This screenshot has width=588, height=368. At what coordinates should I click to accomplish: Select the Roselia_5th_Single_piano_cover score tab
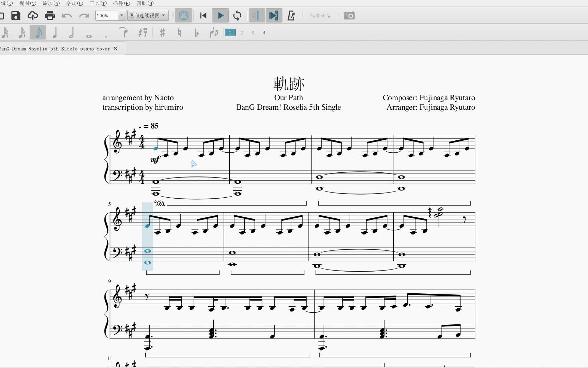55,49
